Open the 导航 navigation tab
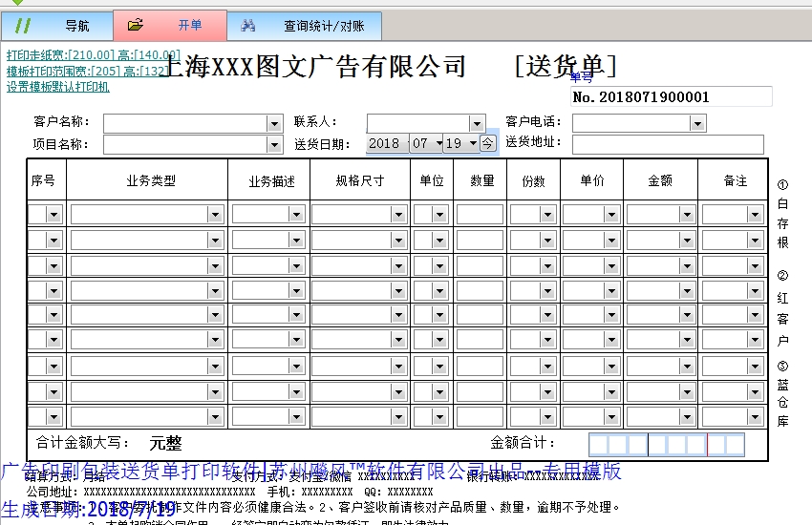812x525 pixels. [76, 26]
